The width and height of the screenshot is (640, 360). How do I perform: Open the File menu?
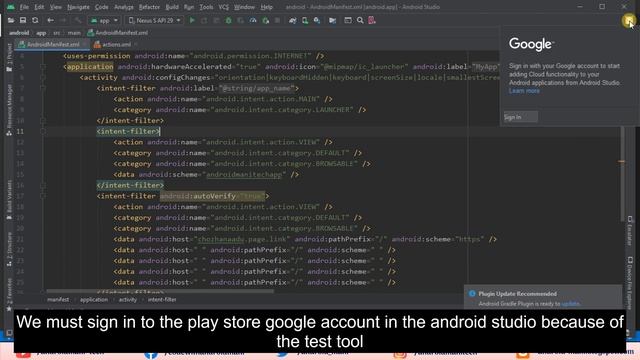click(x=24, y=7)
